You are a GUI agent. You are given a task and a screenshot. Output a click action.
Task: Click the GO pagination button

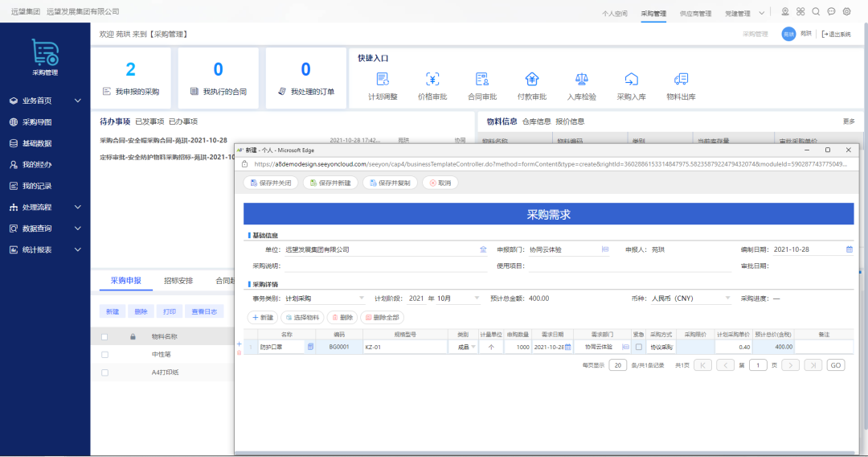835,365
